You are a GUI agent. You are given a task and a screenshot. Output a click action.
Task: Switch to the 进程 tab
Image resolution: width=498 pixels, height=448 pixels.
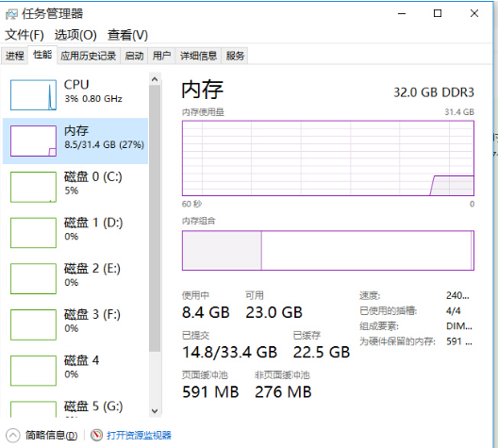pyautogui.click(x=14, y=56)
